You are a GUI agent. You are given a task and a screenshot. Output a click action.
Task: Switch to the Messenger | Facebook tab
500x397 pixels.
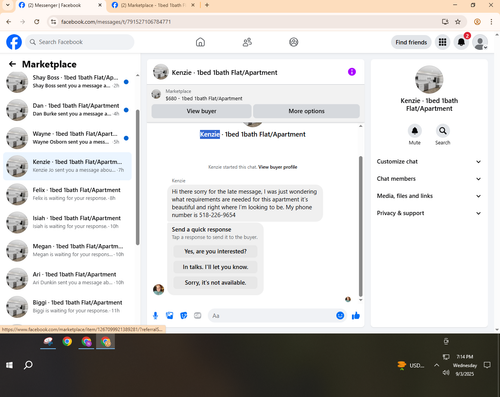(x=60, y=5)
